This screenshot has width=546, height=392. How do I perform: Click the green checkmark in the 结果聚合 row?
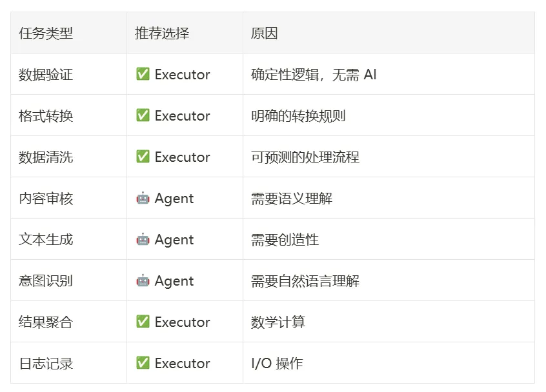pyautogui.click(x=143, y=321)
